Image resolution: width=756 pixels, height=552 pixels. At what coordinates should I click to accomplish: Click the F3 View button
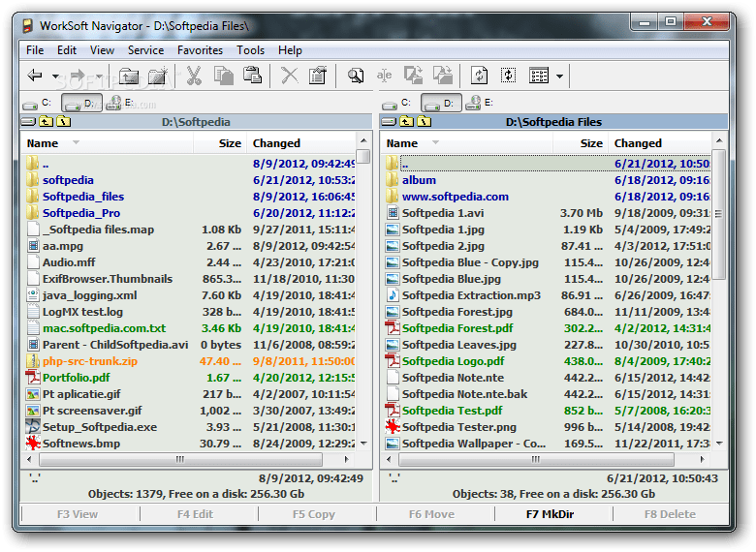[78, 514]
